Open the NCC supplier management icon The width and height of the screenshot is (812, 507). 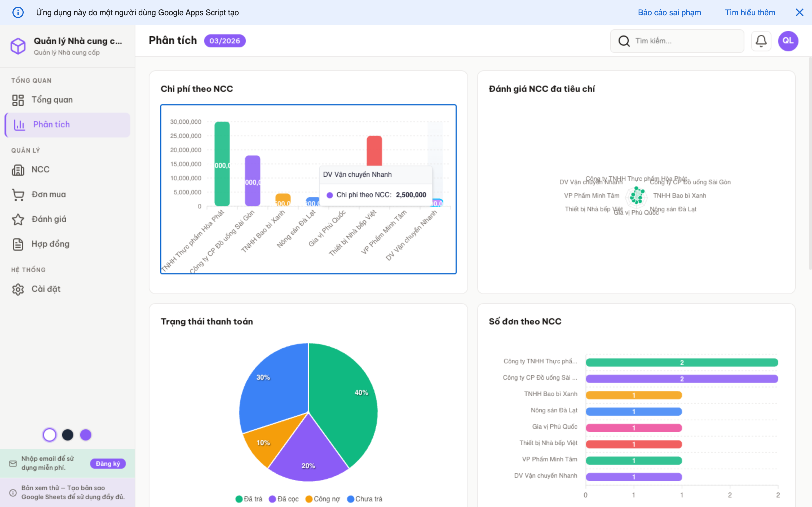coord(19,169)
